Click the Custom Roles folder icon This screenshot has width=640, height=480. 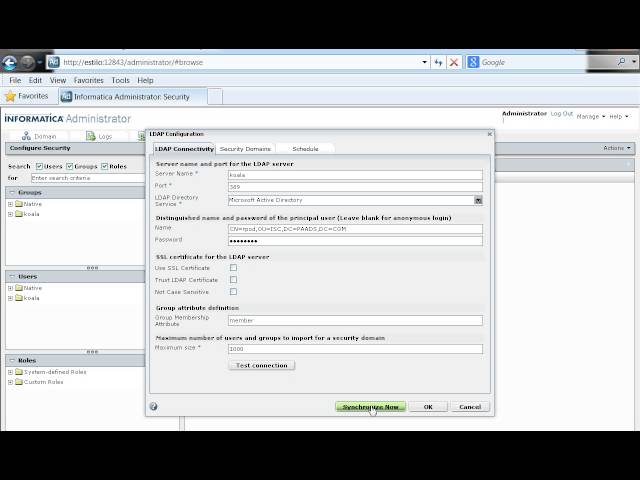tap(19, 382)
